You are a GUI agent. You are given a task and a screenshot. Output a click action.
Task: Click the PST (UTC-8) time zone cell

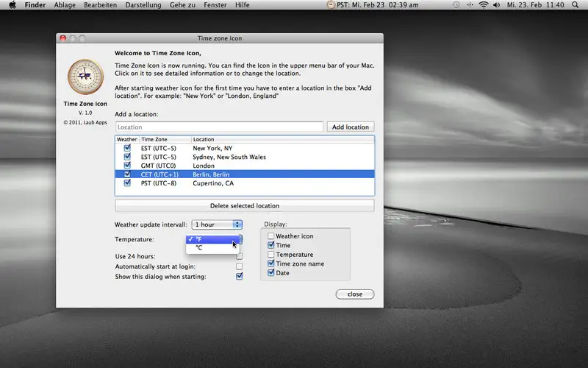point(159,183)
